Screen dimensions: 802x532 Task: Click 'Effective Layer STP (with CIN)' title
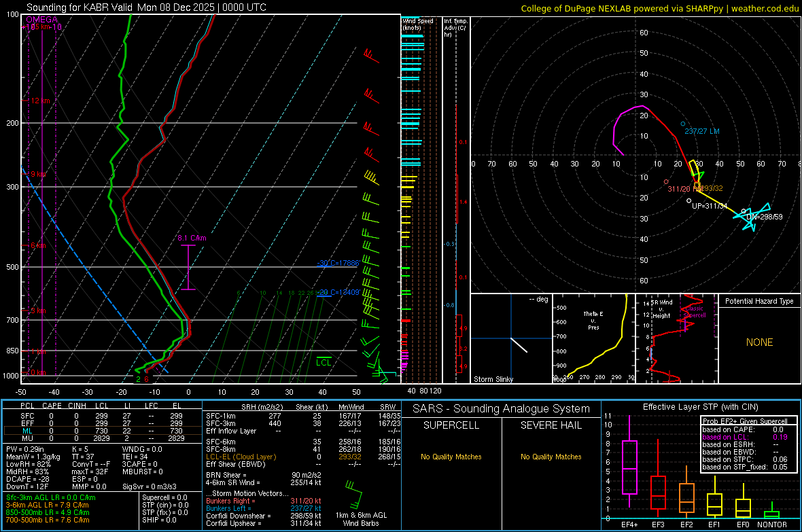point(700,407)
